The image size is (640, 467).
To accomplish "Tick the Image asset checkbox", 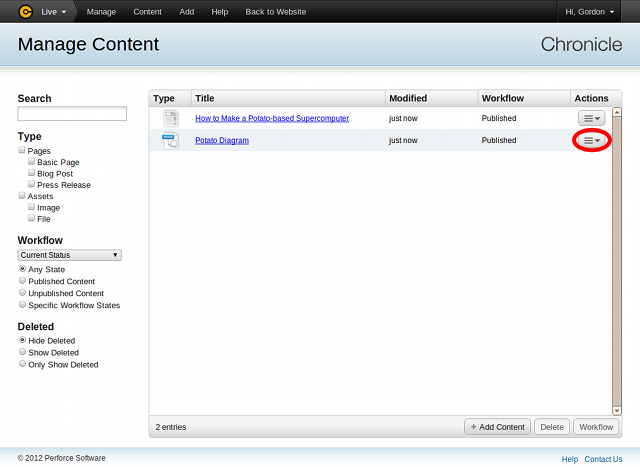I will (32, 208).
